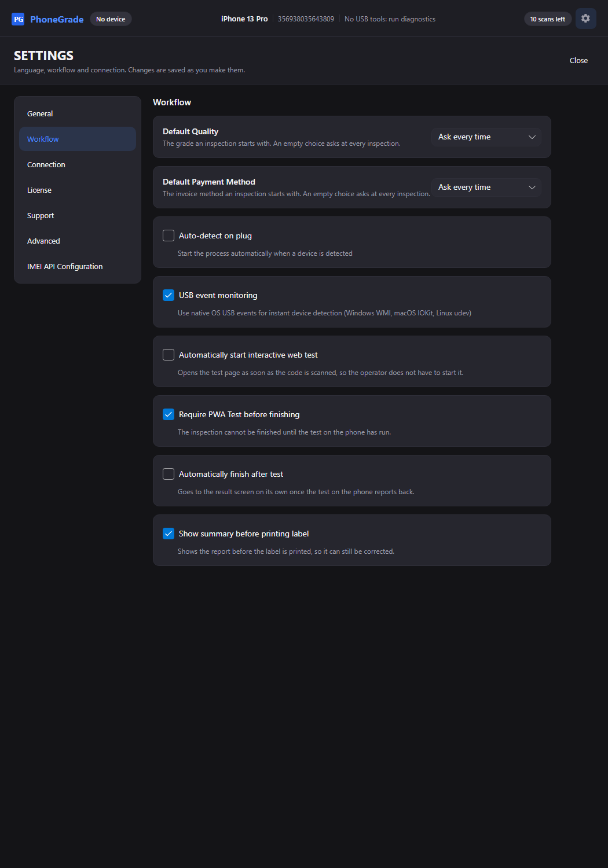Open IMEI API Configuration section
The height and width of the screenshot is (868, 608).
pos(78,267)
